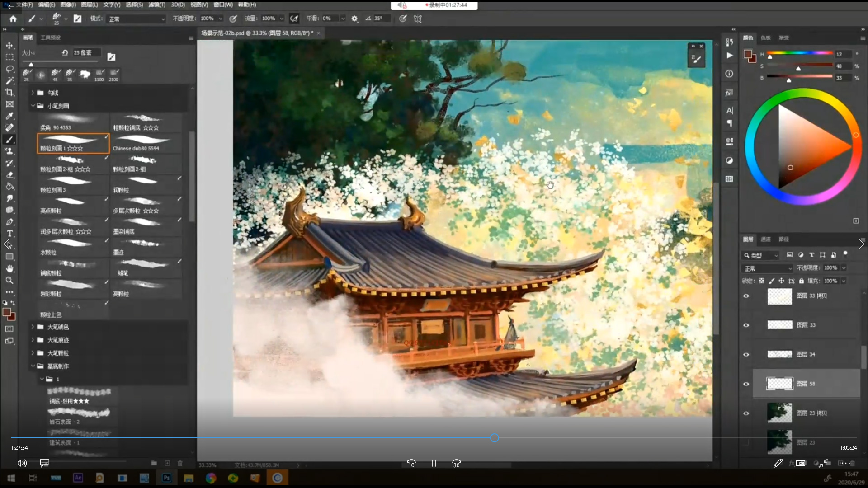Viewport: 868px width, 488px height.
Task: Hide layer 图层 33 拷贝
Action: (746, 296)
